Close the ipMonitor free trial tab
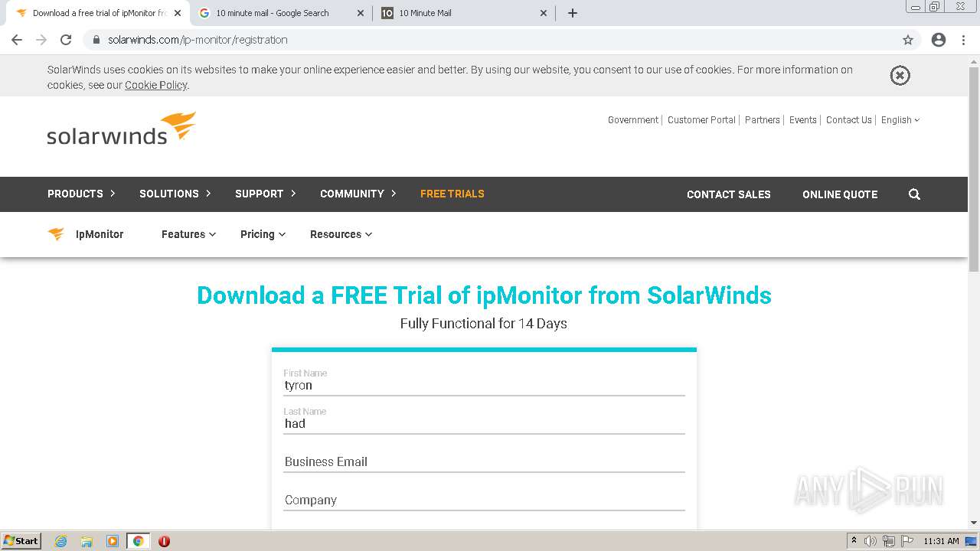Screen dimensions: 980x551 [178, 13]
